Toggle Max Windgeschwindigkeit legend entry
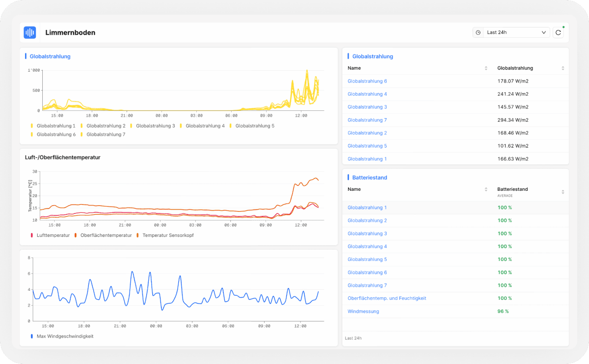This screenshot has width=589, height=364. (62, 337)
